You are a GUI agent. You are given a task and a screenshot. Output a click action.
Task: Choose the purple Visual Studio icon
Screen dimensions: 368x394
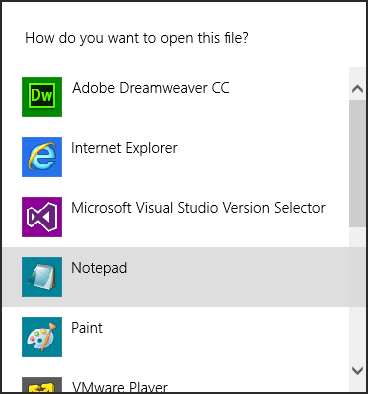(x=42, y=217)
